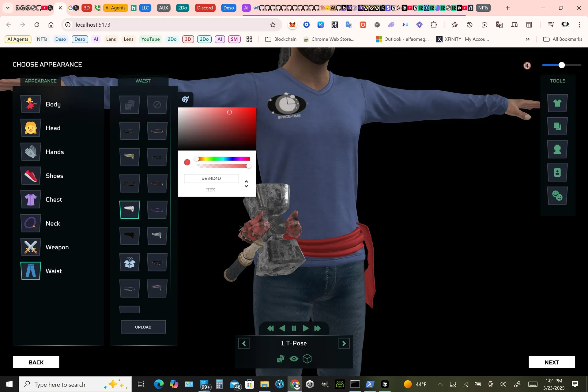The width and height of the screenshot is (588, 392).
Task: Choose the black sash waist thumbnail
Action: pyautogui.click(x=130, y=236)
